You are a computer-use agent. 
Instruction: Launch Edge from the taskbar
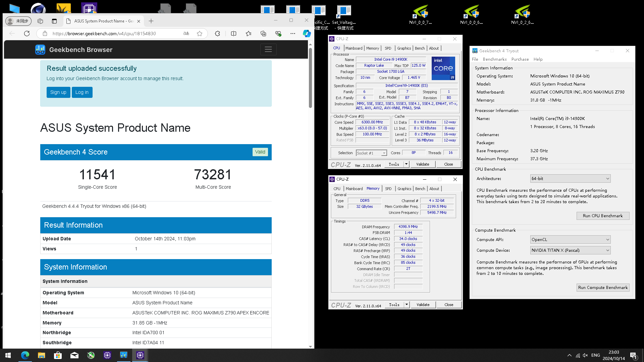pos(25,355)
